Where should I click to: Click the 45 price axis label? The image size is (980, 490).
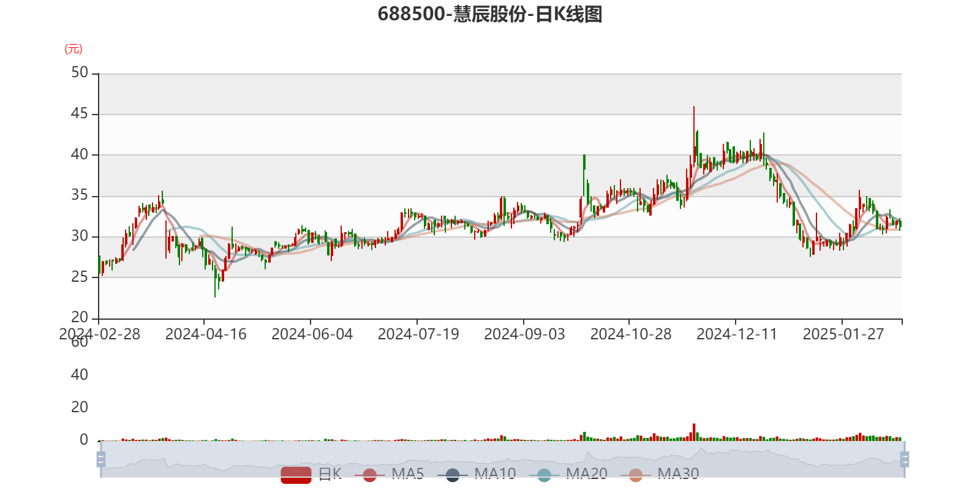(x=80, y=113)
